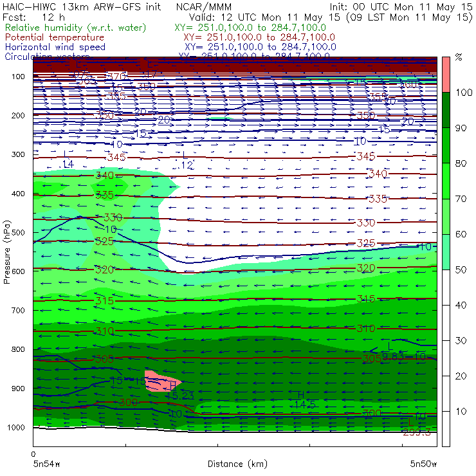Screen dimensions: 476x476
Task: Click the pink saturated humidity patch near 900 hPa
Action: pyautogui.click(x=161, y=381)
